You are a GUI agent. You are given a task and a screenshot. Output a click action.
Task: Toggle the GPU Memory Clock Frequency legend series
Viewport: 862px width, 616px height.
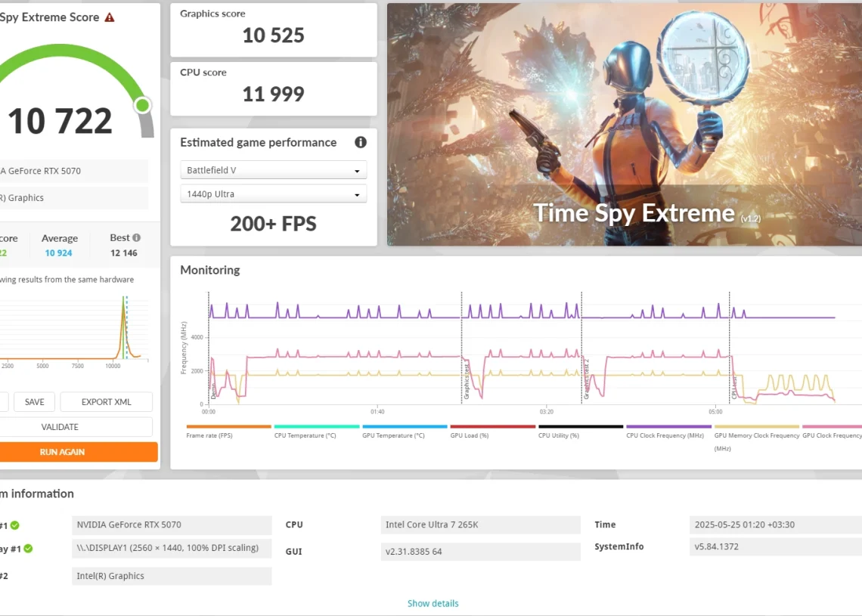[x=756, y=438]
